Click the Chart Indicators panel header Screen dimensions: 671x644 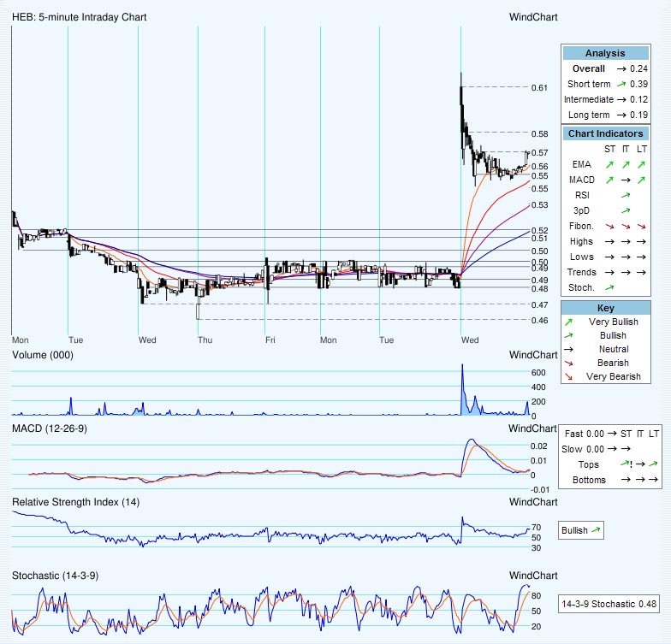click(605, 133)
